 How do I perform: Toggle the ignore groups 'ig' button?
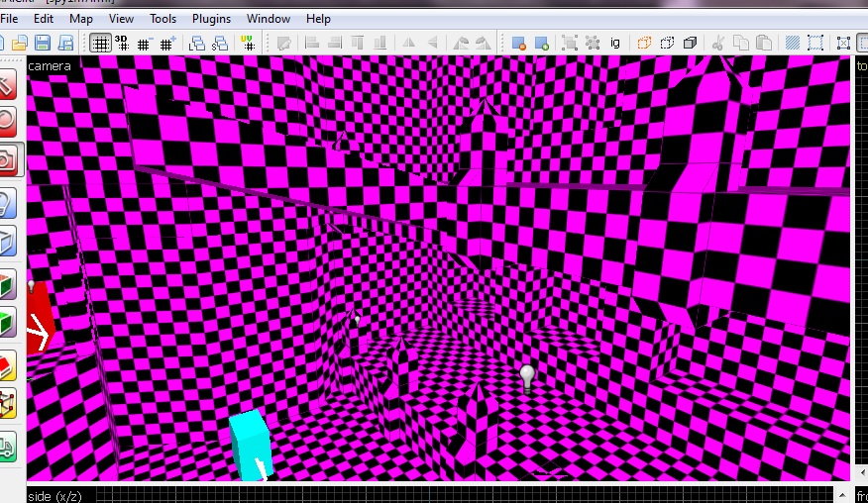tap(615, 43)
